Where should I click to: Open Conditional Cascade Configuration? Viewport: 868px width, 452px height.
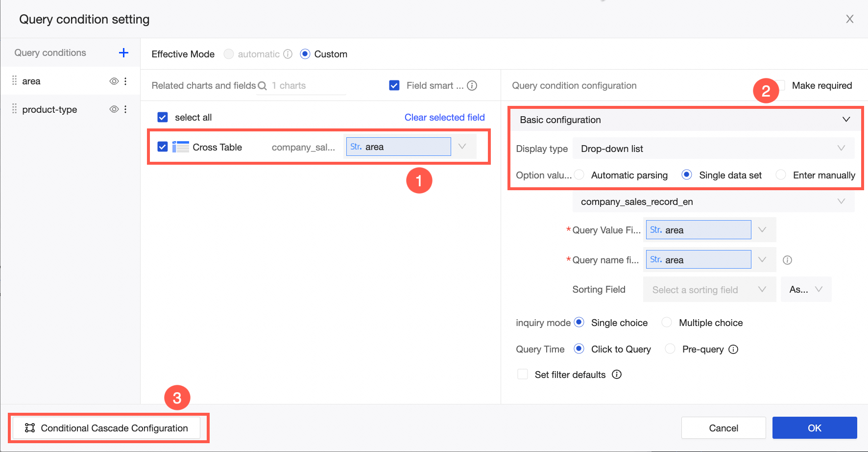click(x=106, y=428)
